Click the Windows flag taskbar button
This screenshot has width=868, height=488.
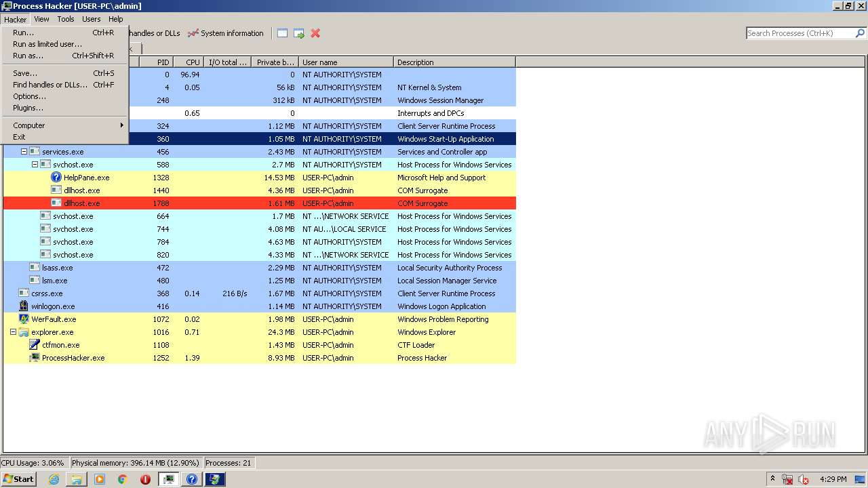tap(215, 479)
